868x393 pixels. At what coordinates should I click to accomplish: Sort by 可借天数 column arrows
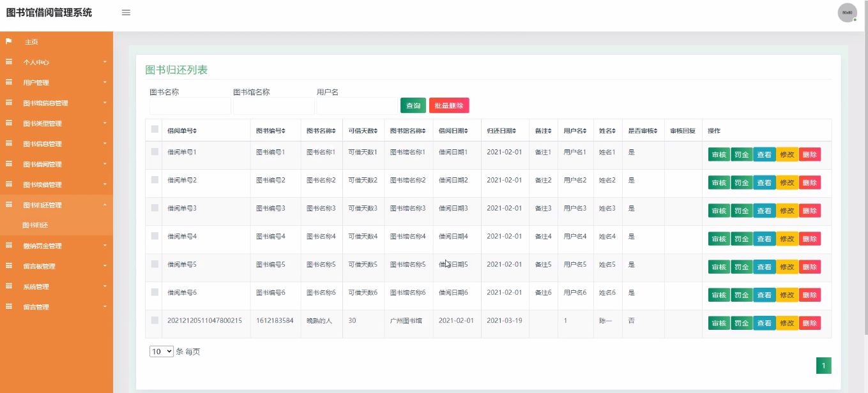[x=376, y=131]
